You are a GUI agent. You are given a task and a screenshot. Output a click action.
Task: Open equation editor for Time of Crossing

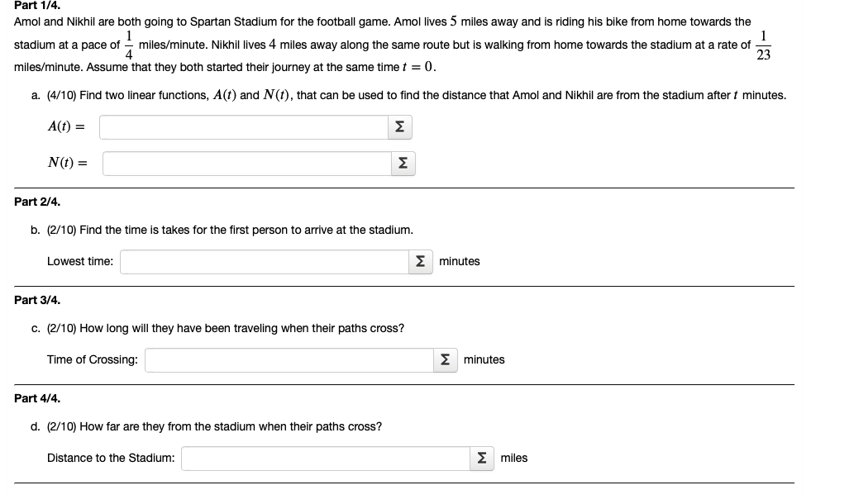445,359
